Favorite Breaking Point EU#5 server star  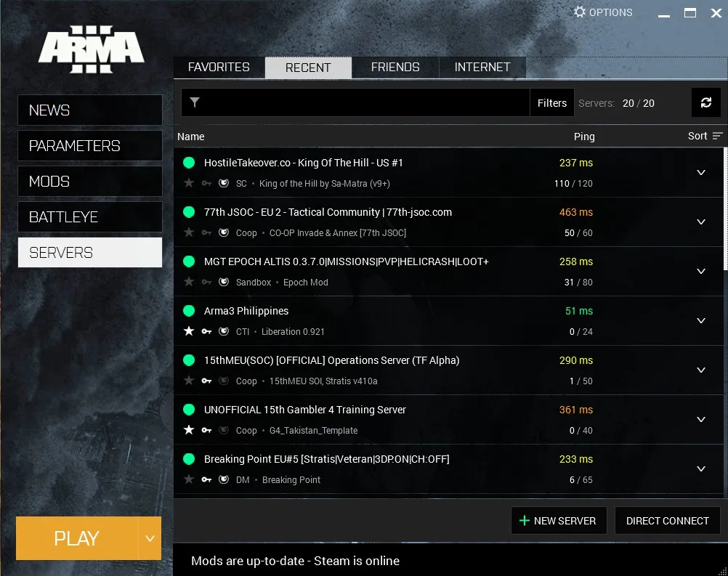[x=189, y=479]
